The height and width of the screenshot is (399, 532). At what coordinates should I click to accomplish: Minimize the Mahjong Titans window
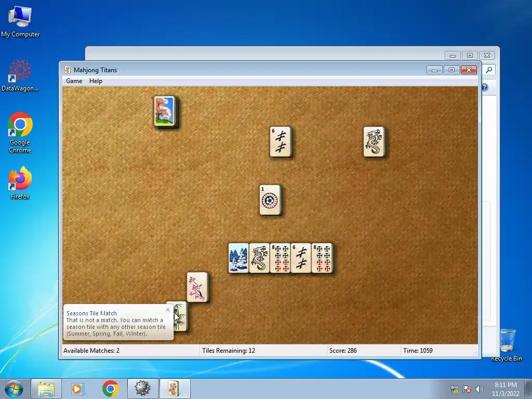[x=434, y=70]
